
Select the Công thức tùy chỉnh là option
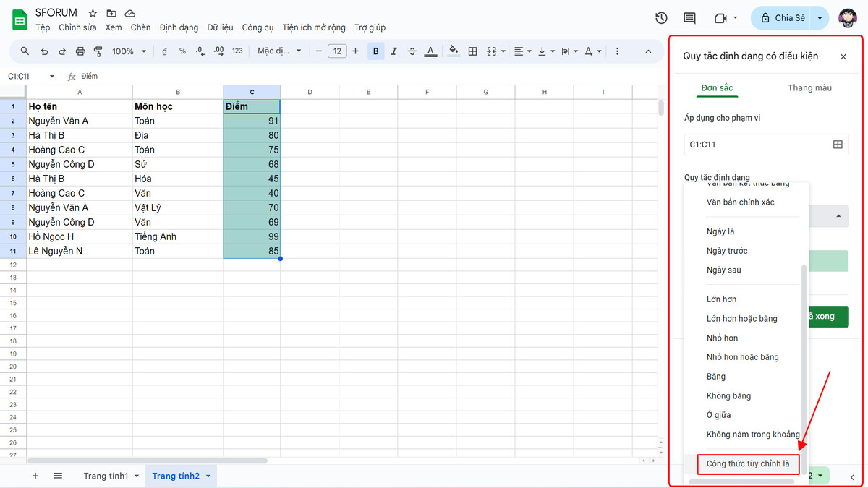(748, 463)
